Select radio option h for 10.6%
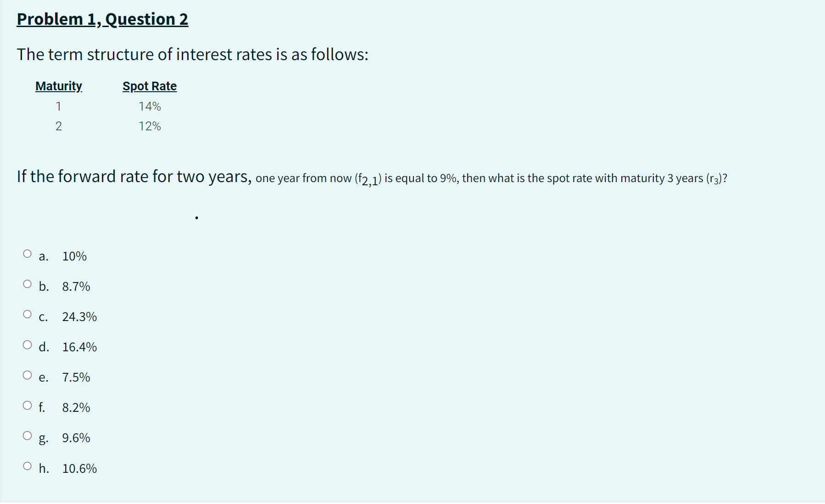 (28, 464)
